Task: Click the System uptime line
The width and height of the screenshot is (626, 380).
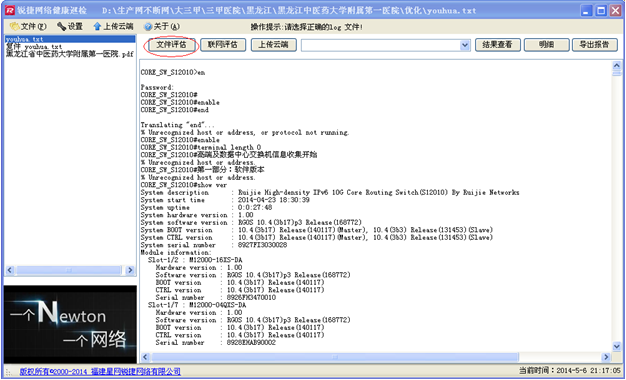Action: [206, 208]
